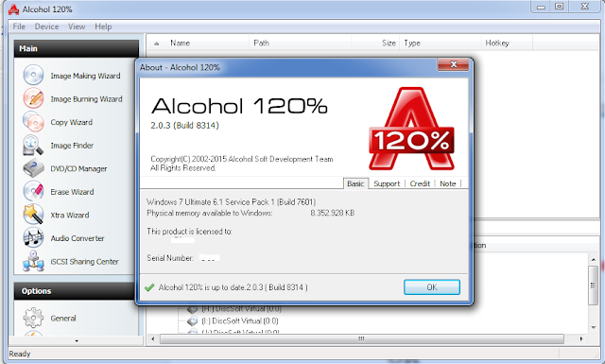Click the horizontal scrollbar left arrow
The image size is (605, 364).
click(x=153, y=338)
